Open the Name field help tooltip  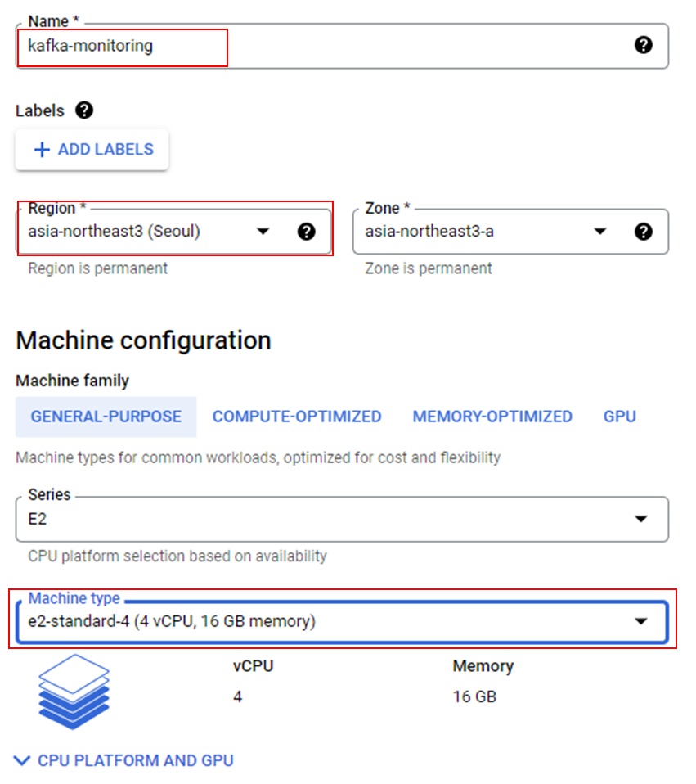click(x=644, y=47)
